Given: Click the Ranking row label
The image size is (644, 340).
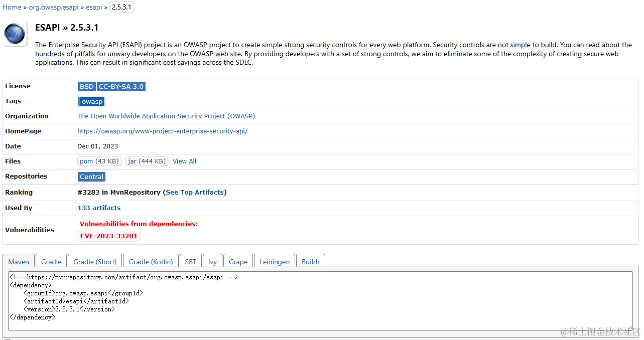Looking at the screenshot, I should coord(19,192).
